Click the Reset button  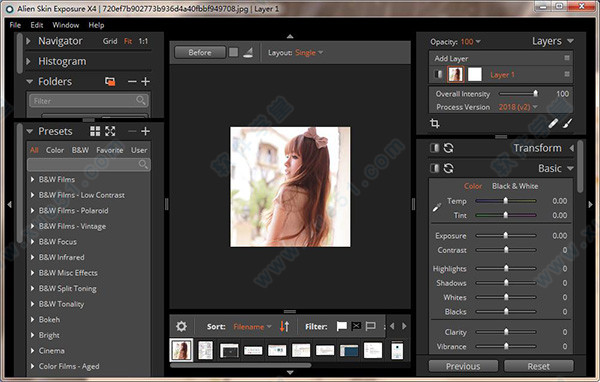(x=538, y=366)
